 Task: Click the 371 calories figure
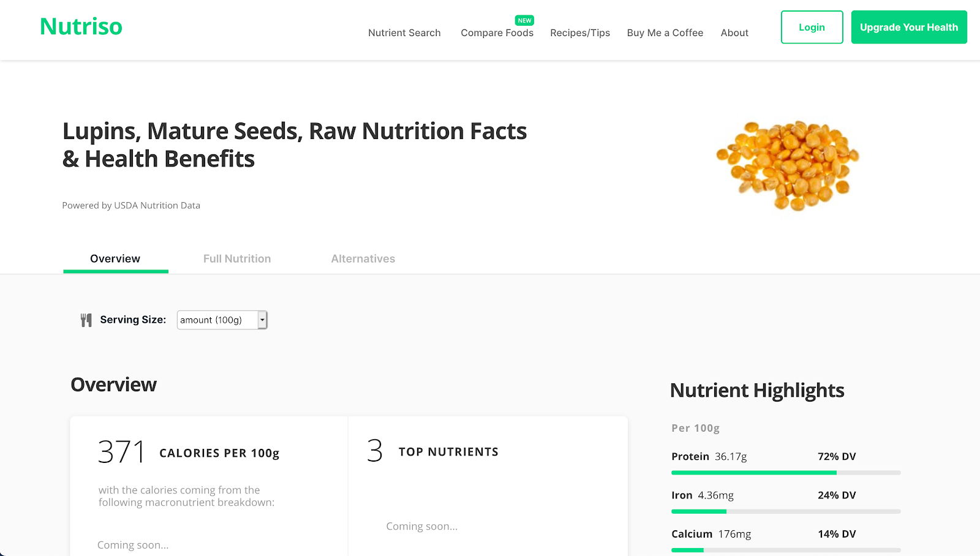(x=121, y=452)
